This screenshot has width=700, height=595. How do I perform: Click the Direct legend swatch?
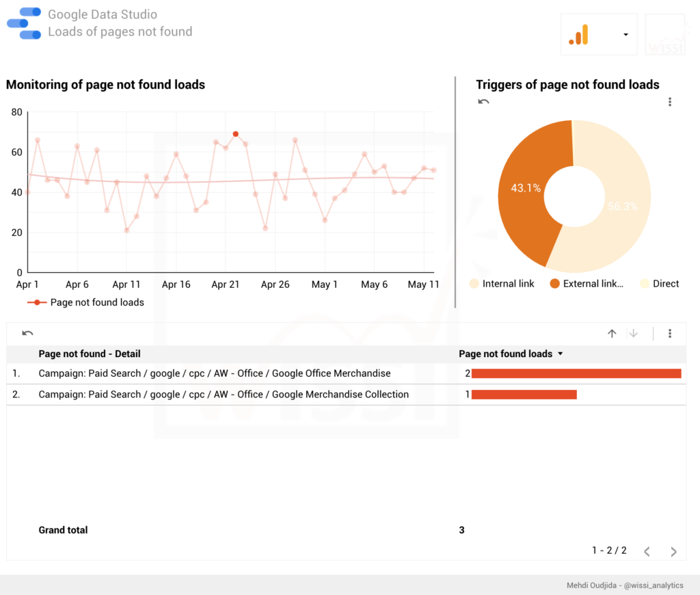(644, 284)
